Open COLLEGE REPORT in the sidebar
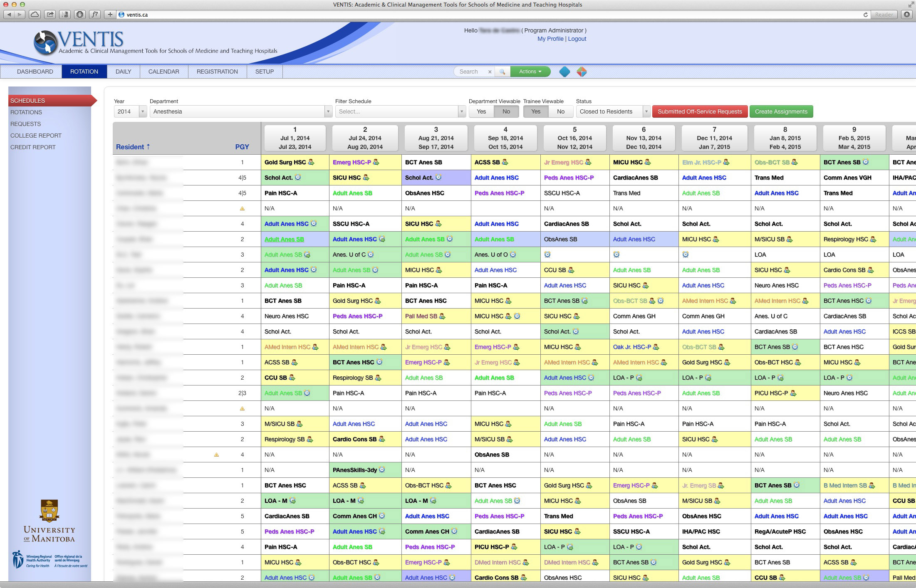This screenshot has height=588, width=916. pos(36,136)
